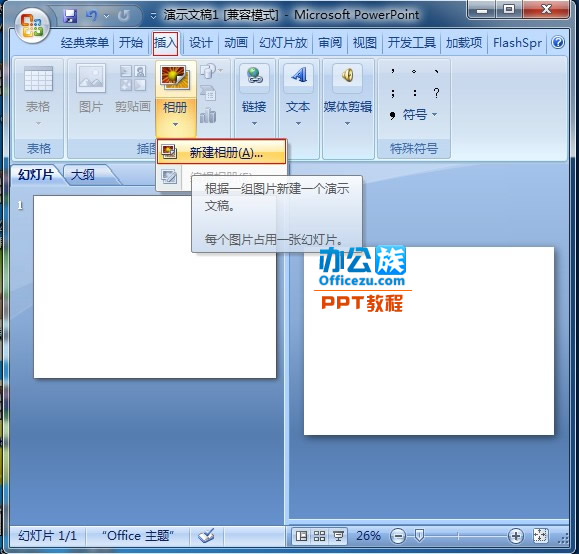Image resolution: width=579 pixels, height=554 pixels.
Task: Go to the 幻灯片放映 tab
Action: pos(283,43)
